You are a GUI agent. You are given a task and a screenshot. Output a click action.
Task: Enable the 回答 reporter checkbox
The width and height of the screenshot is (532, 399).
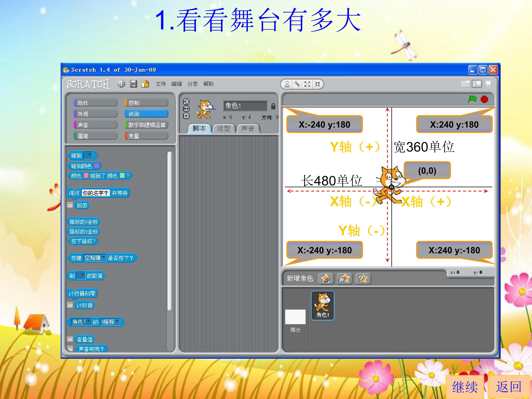[x=70, y=205]
